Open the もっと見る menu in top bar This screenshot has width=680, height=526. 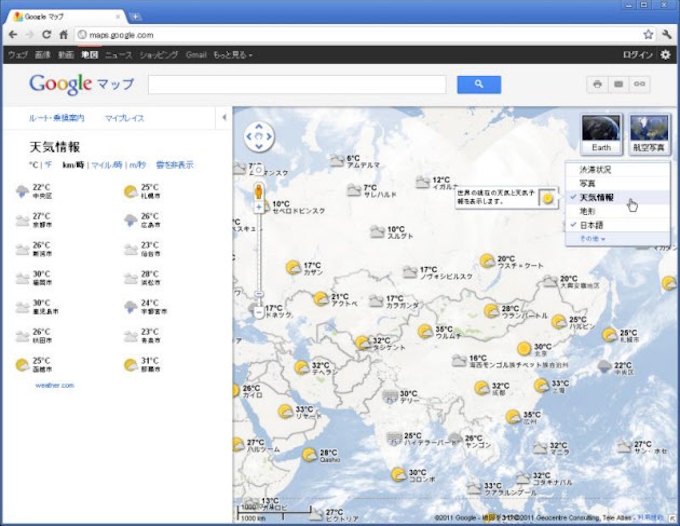(x=232, y=54)
